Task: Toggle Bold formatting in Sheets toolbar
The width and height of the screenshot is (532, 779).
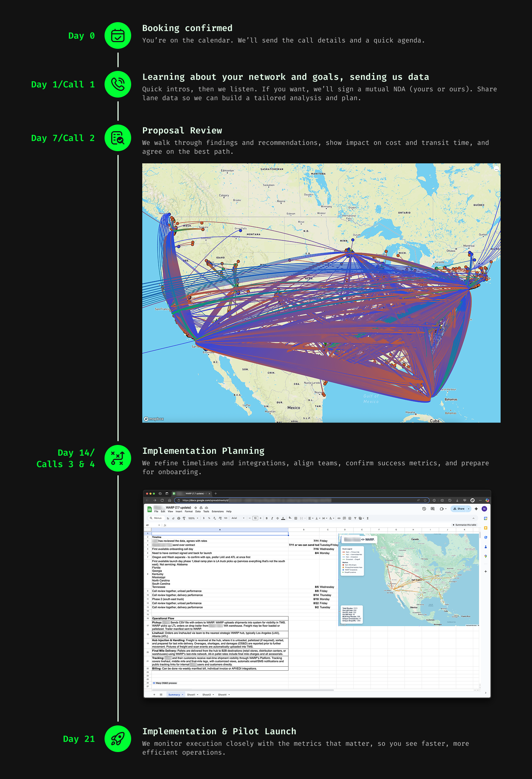Action: tap(267, 518)
